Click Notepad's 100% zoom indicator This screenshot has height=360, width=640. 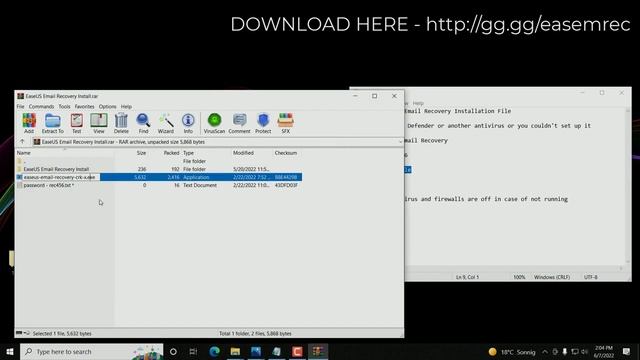pos(519,277)
